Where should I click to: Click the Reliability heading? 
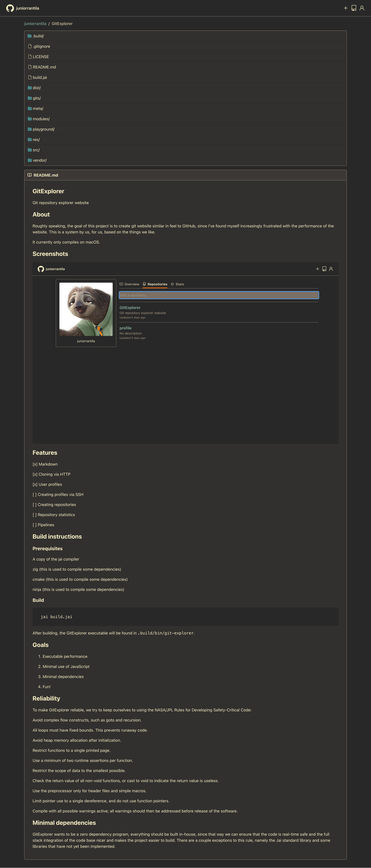46,698
